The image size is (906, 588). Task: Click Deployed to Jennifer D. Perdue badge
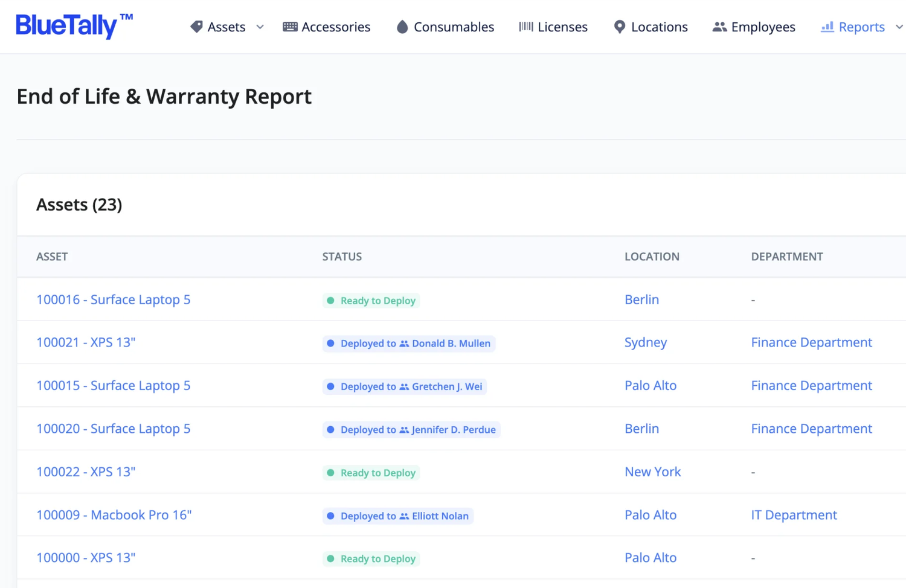[411, 430]
